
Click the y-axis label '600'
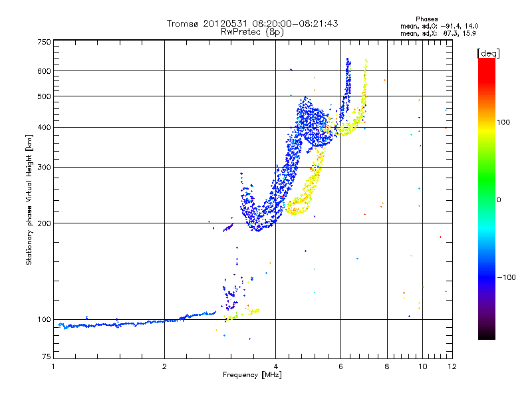click(44, 71)
